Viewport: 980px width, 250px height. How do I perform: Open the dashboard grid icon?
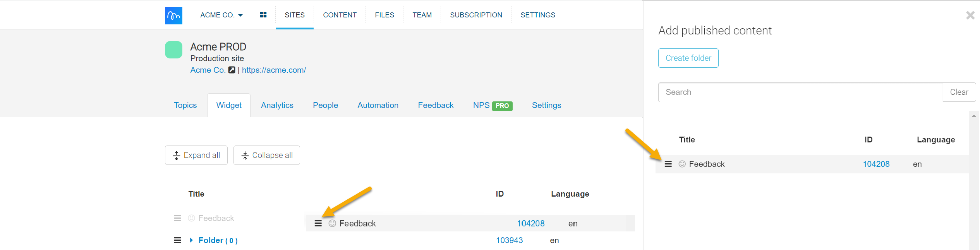click(263, 15)
